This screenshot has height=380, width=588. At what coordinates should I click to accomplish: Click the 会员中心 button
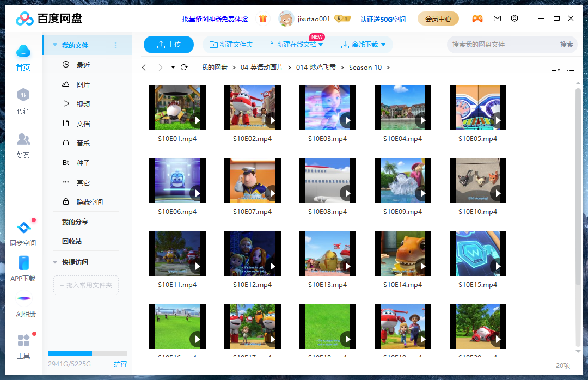[438, 19]
